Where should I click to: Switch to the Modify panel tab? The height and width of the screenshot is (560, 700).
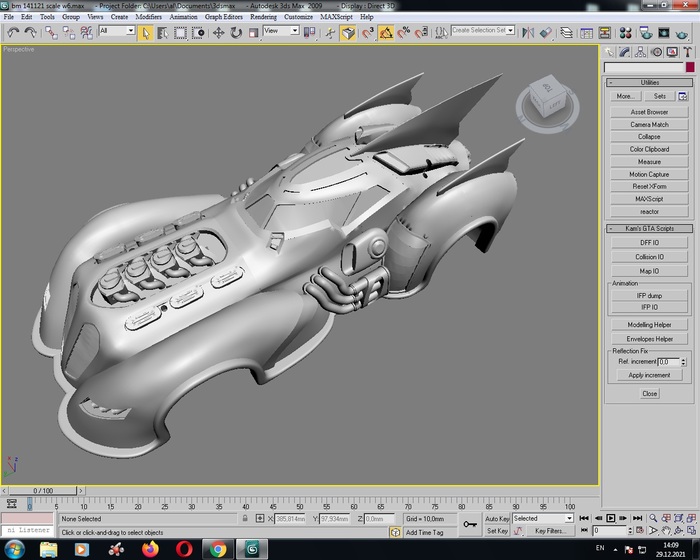[x=625, y=52]
